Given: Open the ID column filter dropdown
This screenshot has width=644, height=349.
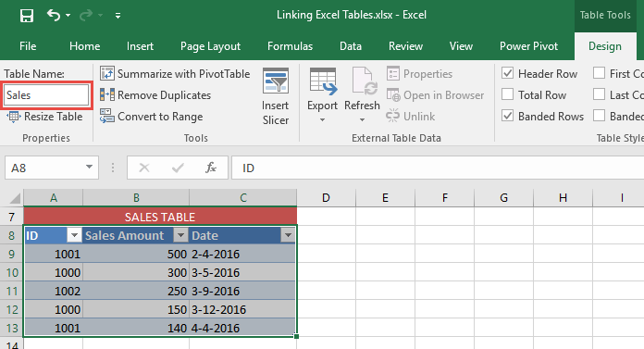Looking at the screenshot, I should click(x=74, y=235).
